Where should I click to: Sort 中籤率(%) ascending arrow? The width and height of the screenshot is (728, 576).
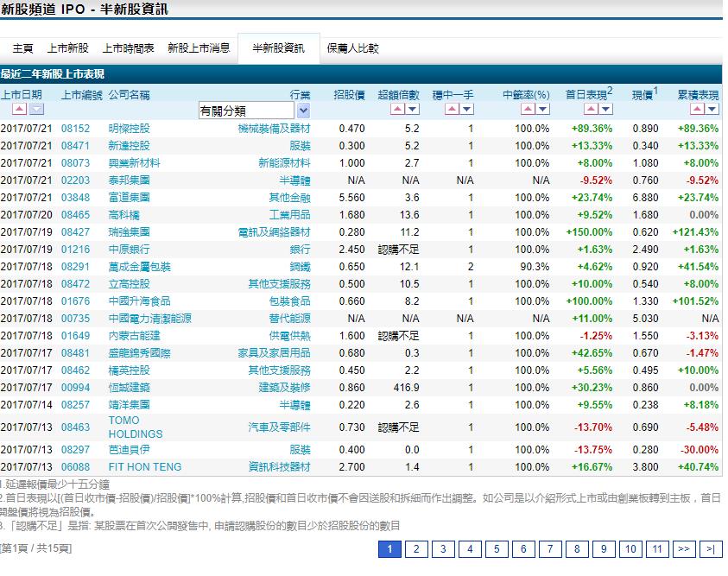pos(528,109)
